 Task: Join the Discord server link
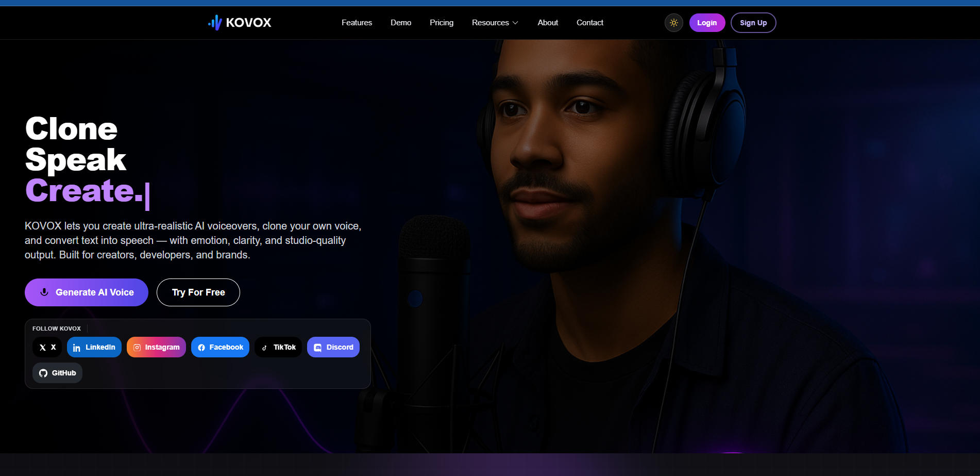click(x=333, y=347)
